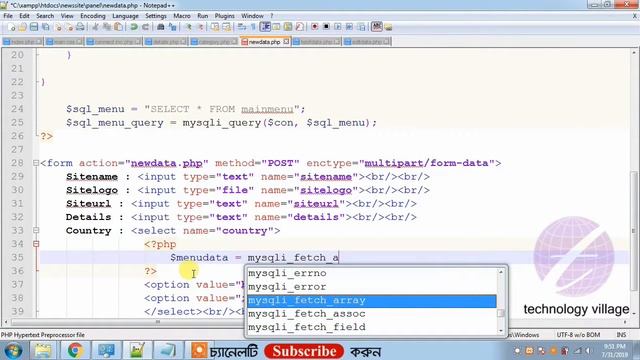Click the Run macro multiple times icon
640x360 pixels.
point(349,27)
